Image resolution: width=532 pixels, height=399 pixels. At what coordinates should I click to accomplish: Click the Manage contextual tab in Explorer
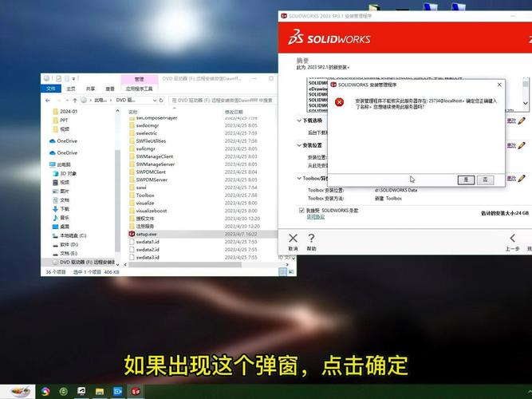139,79
